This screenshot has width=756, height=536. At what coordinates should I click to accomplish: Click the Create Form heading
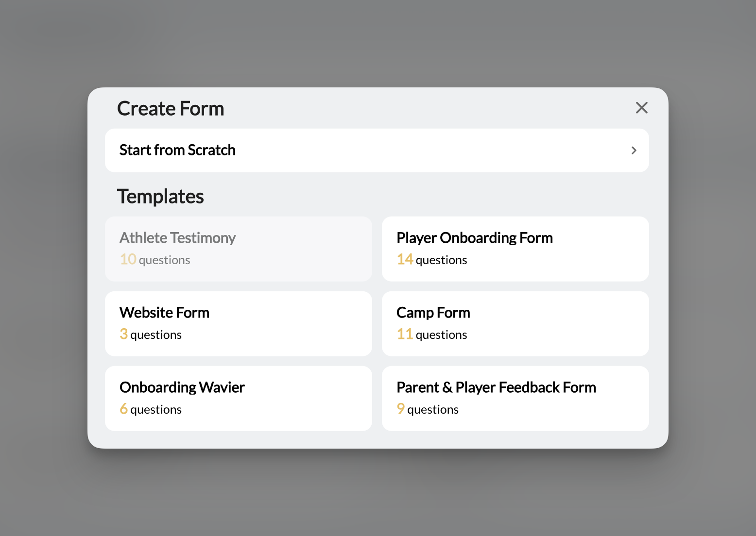click(170, 108)
